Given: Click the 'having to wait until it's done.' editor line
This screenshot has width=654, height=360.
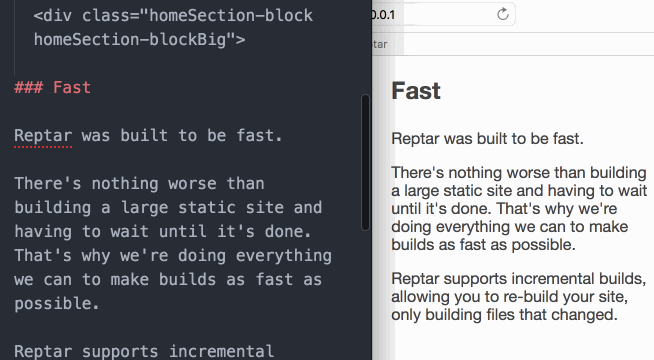Looking at the screenshot, I should point(163,232).
